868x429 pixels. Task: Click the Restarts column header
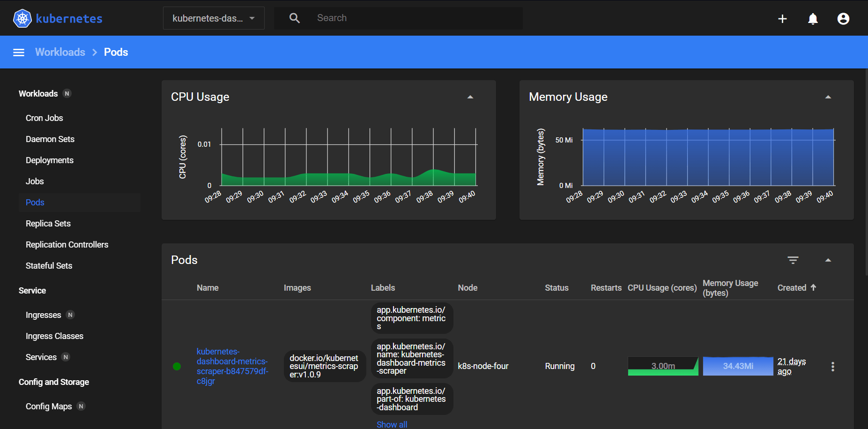pyautogui.click(x=606, y=288)
